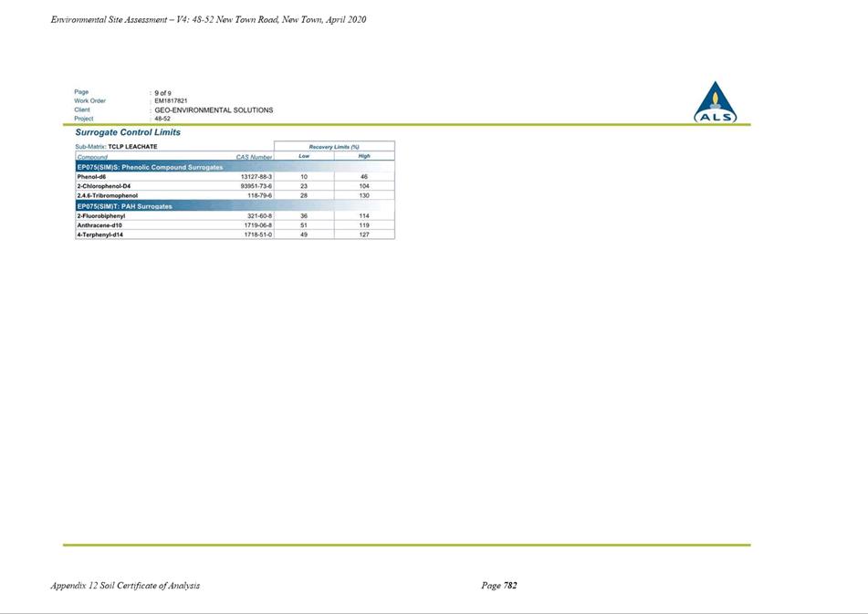Select the Phenolic Compound Surrogates section row
This screenshot has width=868, height=614.
point(235,167)
